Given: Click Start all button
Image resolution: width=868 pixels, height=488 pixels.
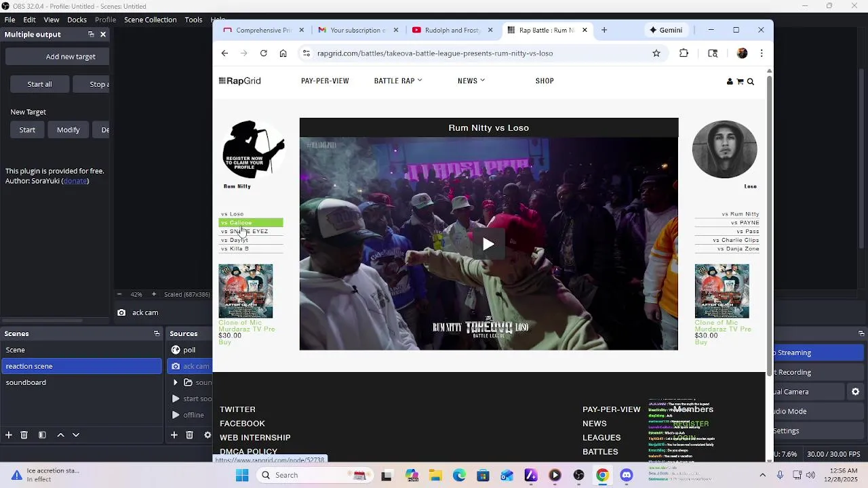Looking at the screenshot, I should point(39,84).
